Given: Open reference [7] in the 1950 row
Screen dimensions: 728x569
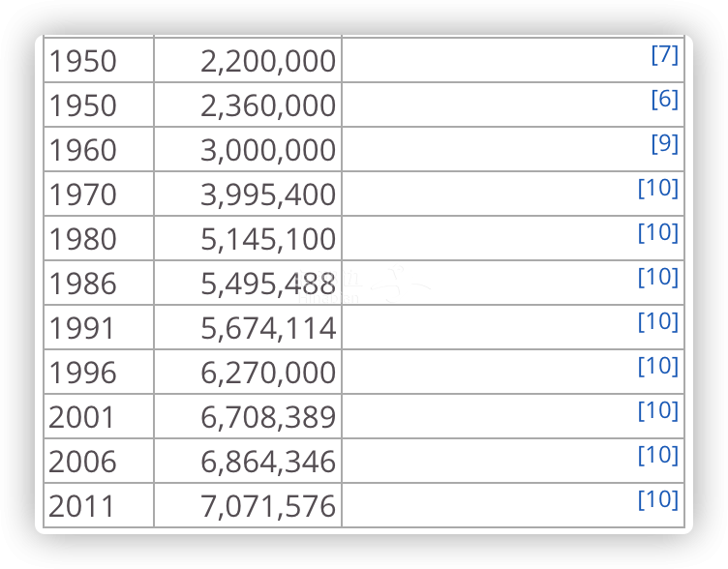Looking at the screenshot, I should (664, 55).
